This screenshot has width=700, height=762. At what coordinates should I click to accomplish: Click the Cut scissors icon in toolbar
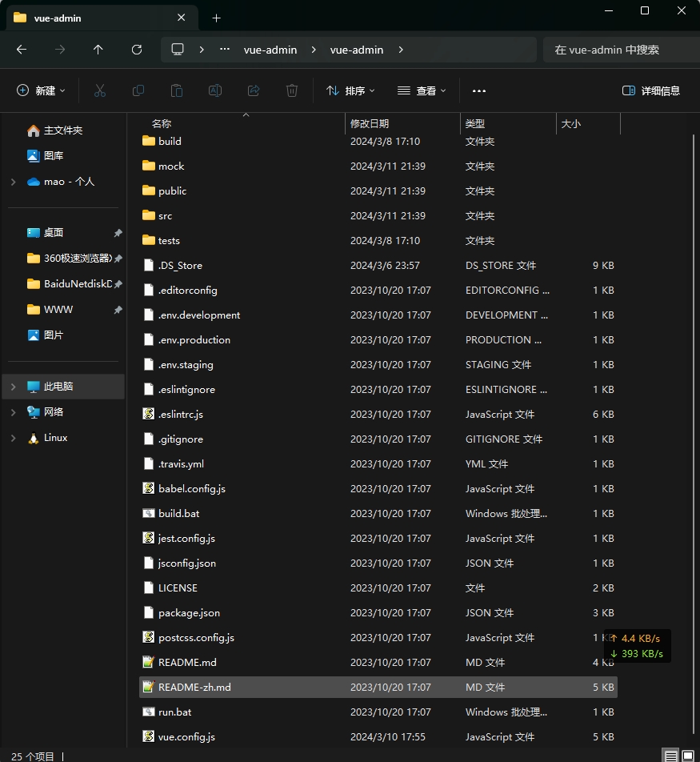(100, 91)
